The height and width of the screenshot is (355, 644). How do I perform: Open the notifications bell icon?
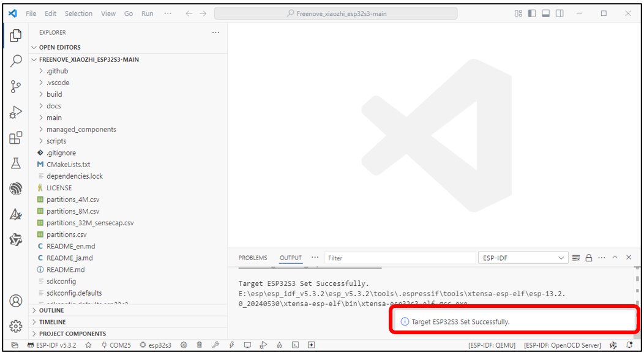629,345
